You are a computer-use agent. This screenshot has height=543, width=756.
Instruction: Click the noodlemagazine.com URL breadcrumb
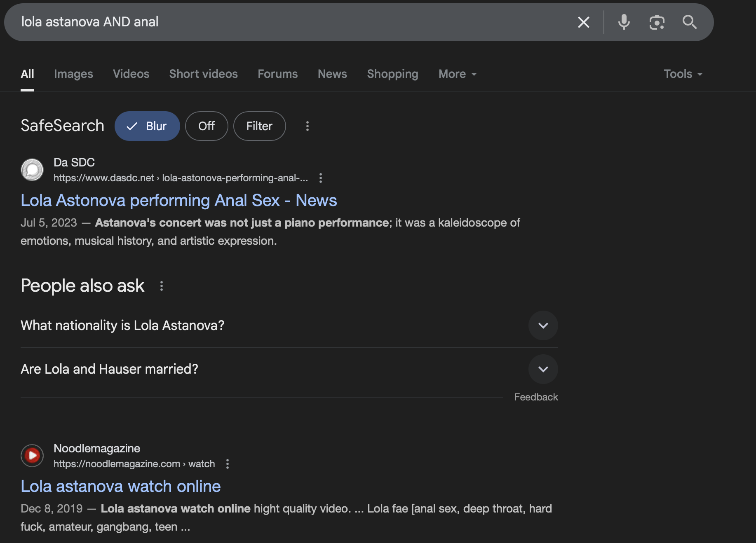click(x=134, y=464)
